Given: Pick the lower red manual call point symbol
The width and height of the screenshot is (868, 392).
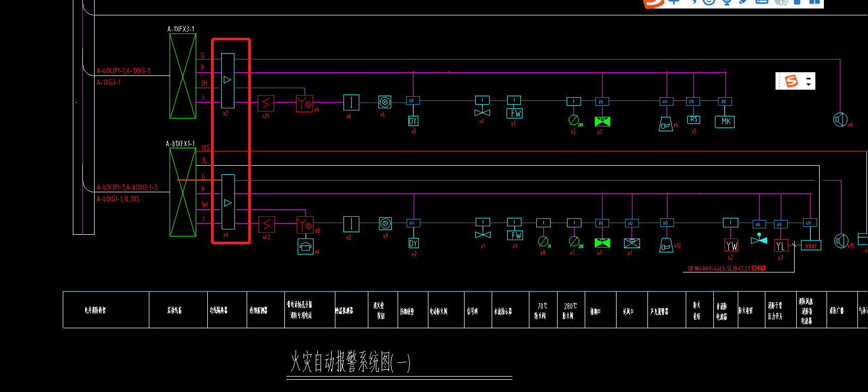Looking at the screenshot, I should pos(305,225).
